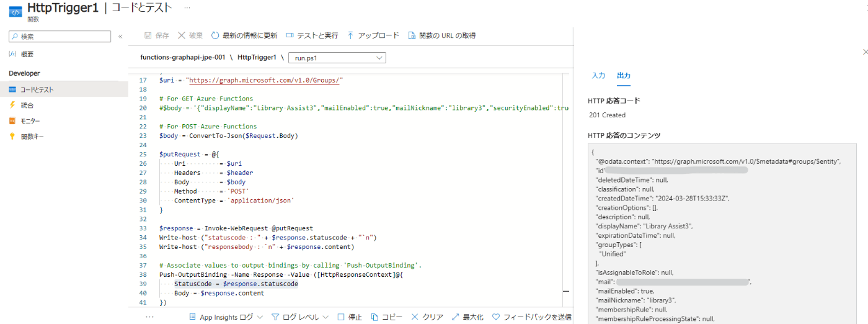The height and width of the screenshot is (324, 868).
Task: Click クリア clear log button
Action: [x=427, y=317]
